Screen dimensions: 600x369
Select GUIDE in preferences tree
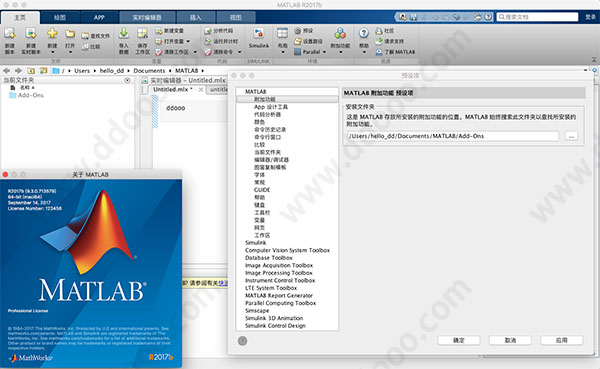(x=262, y=190)
